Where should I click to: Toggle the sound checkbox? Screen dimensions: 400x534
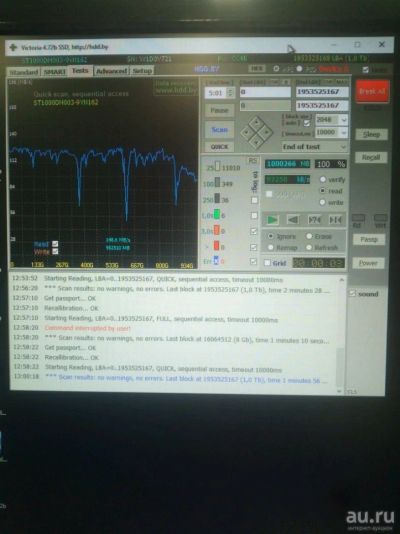coord(352,293)
